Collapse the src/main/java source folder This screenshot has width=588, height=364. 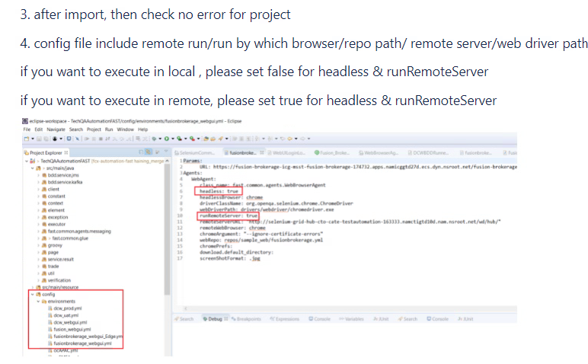click(x=33, y=168)
